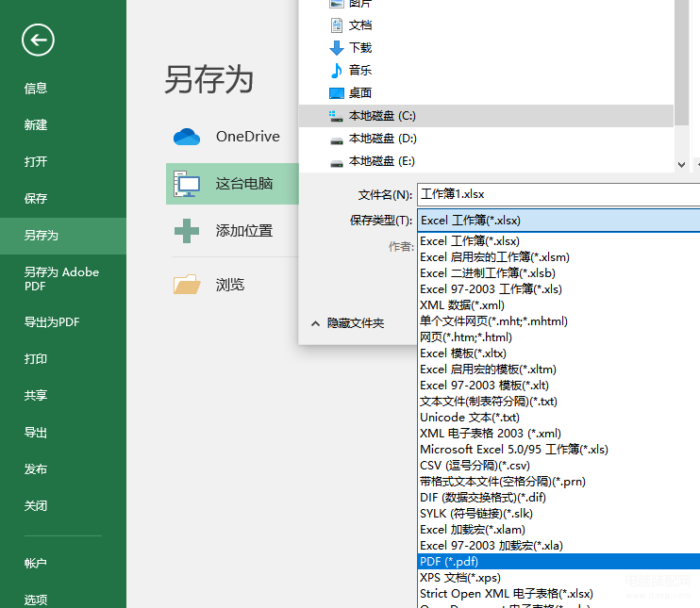Screen dimensions: 700x608
Task: Select 本地磁盘 (E:) in folder tree
Action: tap(486, 161)
